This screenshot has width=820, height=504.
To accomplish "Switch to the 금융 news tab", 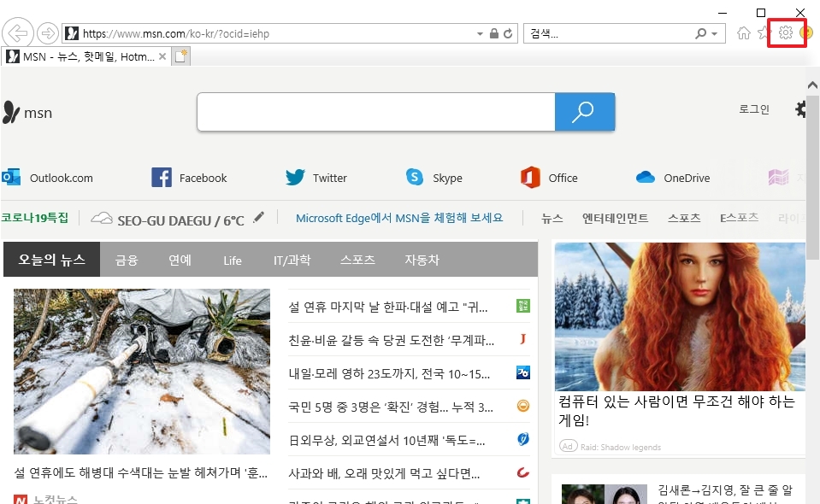I will [x=127, y=260].
